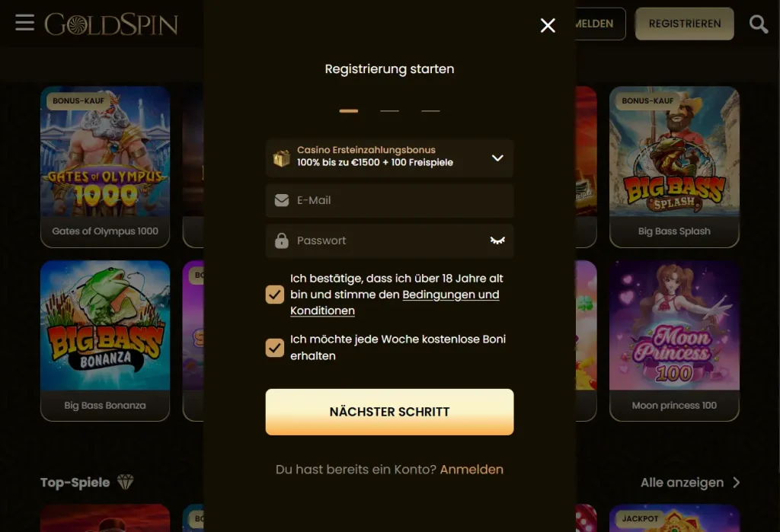Viewport: 780px width, 532px height.
Task: Open the Big Bass Splash game thumbnail
Action: (x=674, y=167)
